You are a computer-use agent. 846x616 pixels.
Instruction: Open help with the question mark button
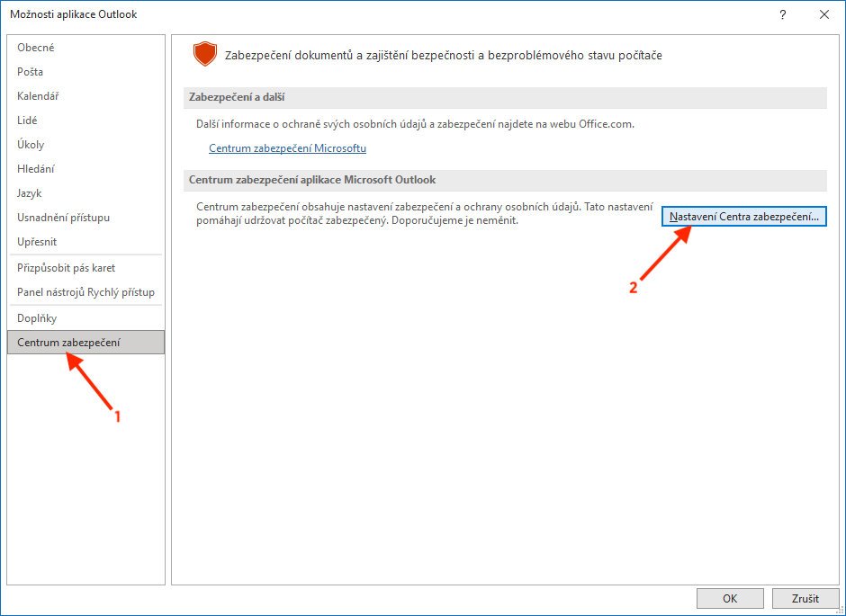tap(782, 14)
